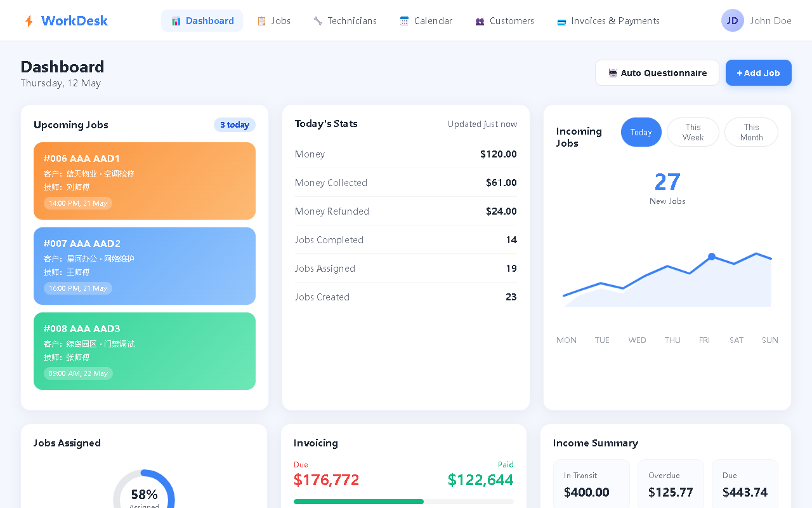Click the 3 today badge

click(x=235, y=125)
